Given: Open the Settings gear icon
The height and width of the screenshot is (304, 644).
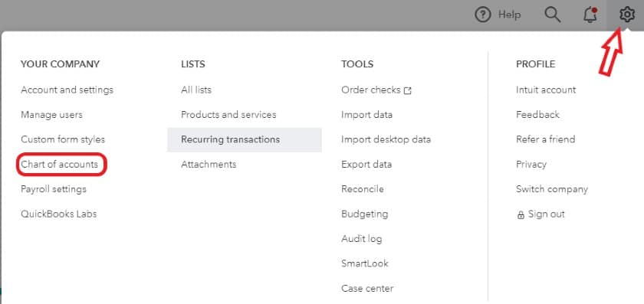Looking at the screenshot, I should [x=627, y=15].
